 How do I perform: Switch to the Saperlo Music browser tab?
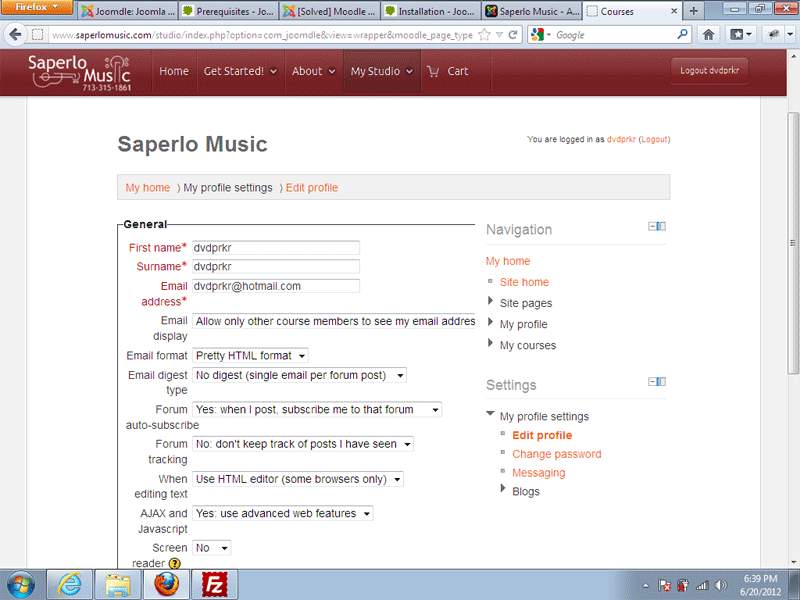pyautogui.click(x=530, y=11)
